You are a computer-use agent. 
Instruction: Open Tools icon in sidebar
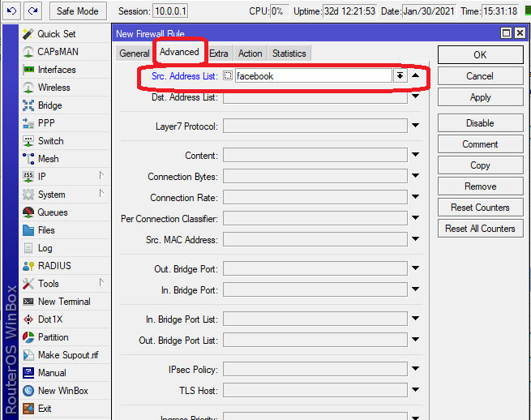[x=28, y=284]
